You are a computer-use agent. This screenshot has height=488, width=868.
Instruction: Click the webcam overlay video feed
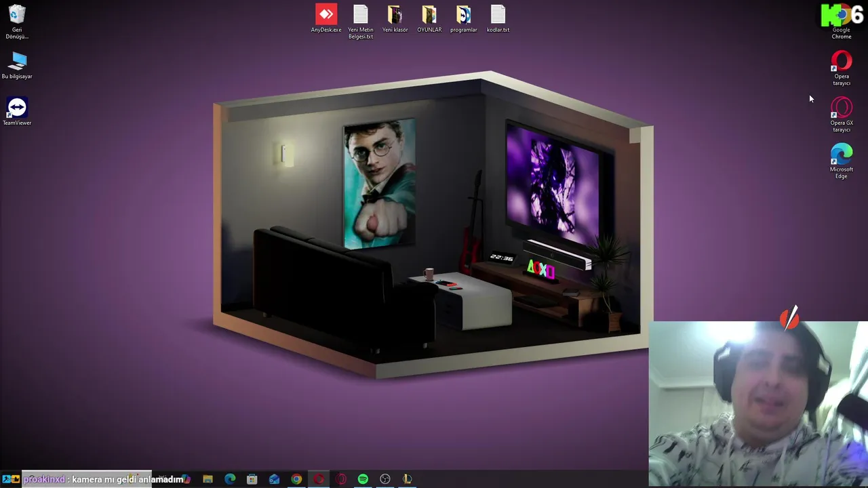pos(758,404)
